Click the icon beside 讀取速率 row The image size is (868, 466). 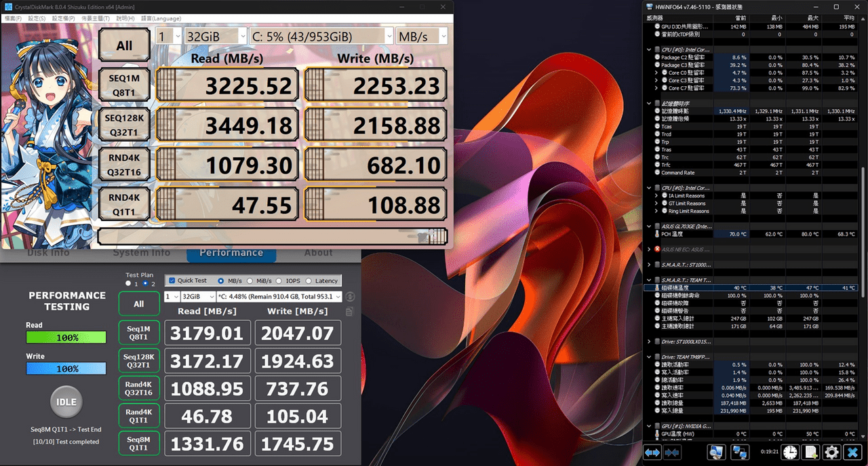pos(657,387)
